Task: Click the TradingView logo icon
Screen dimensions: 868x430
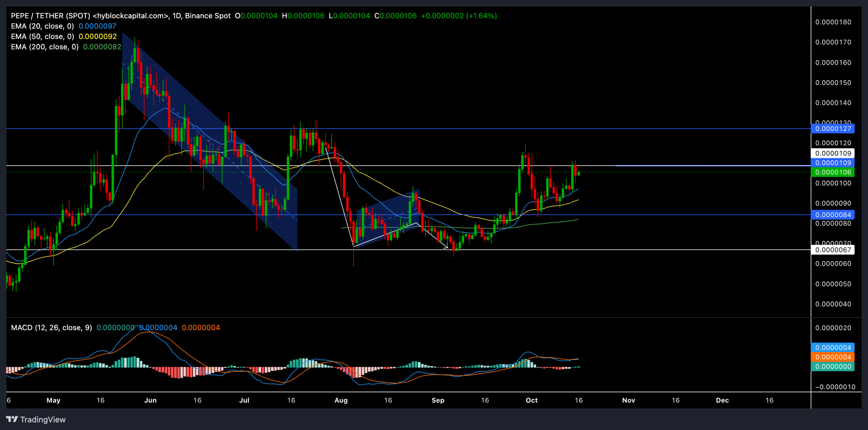Action: pos(12,419)
